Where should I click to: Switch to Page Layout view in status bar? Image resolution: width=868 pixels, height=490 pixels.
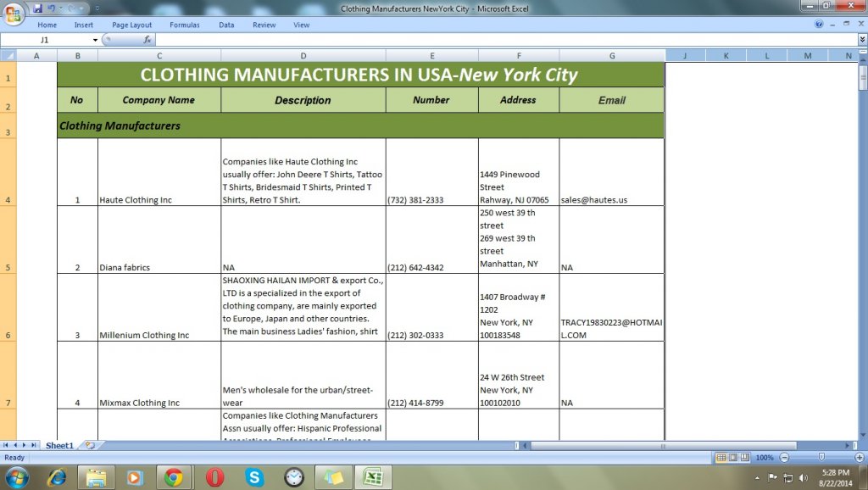point(733,457)
